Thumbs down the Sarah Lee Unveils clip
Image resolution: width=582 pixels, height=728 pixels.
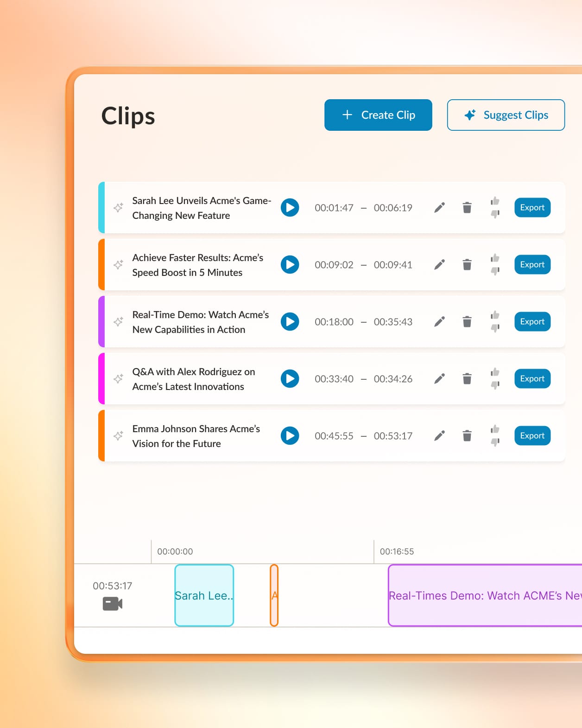tap(495, 214)
